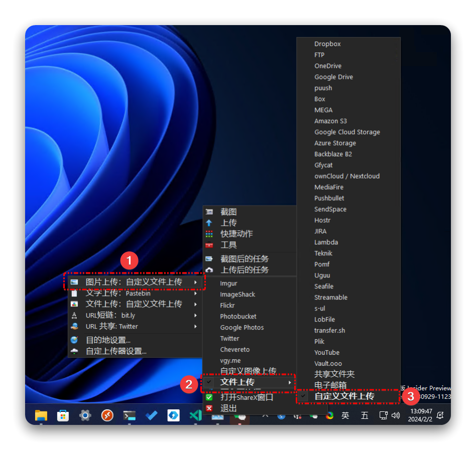The width and height of the screenshot is (476, 450).
Task: Choose 自定义图像上传 option
Action: pyautogui.click(x=249, y=371)
